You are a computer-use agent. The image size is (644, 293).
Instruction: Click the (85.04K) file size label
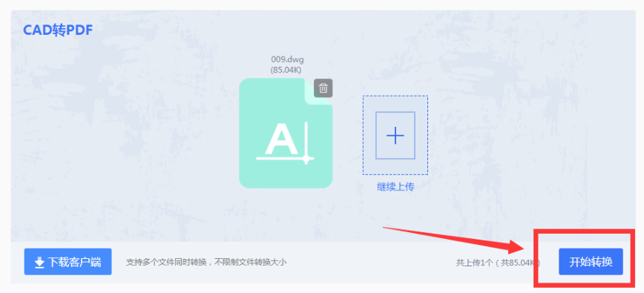(x=286, y=70)
